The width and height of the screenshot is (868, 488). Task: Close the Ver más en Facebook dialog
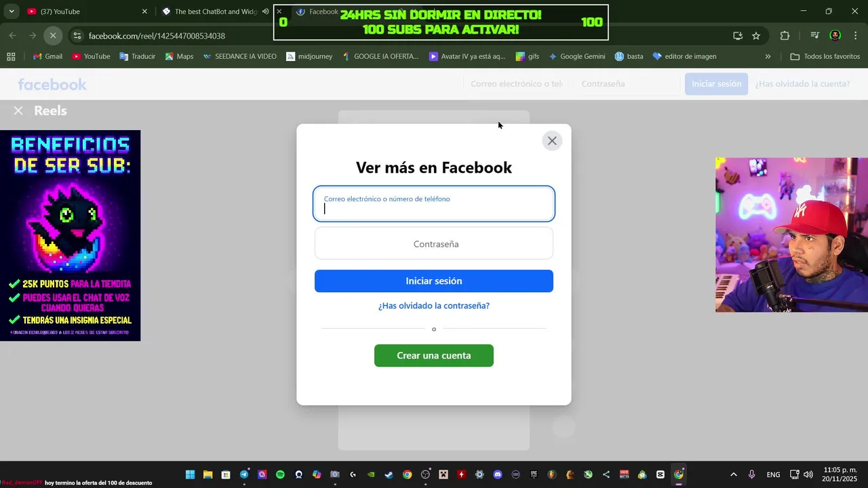552,140
